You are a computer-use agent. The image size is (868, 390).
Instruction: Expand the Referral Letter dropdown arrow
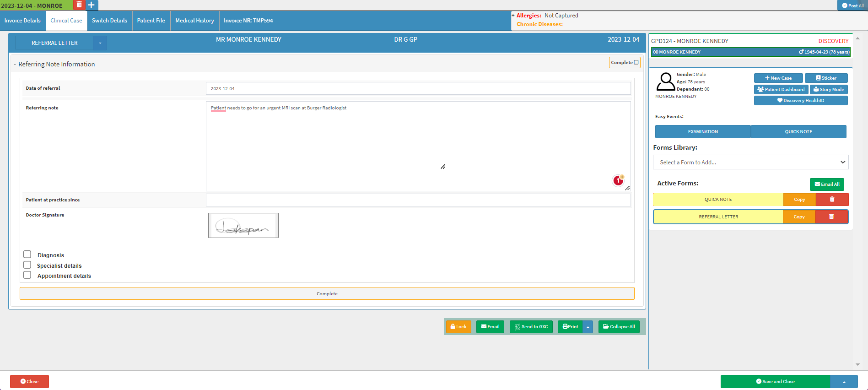pos(100,43)
